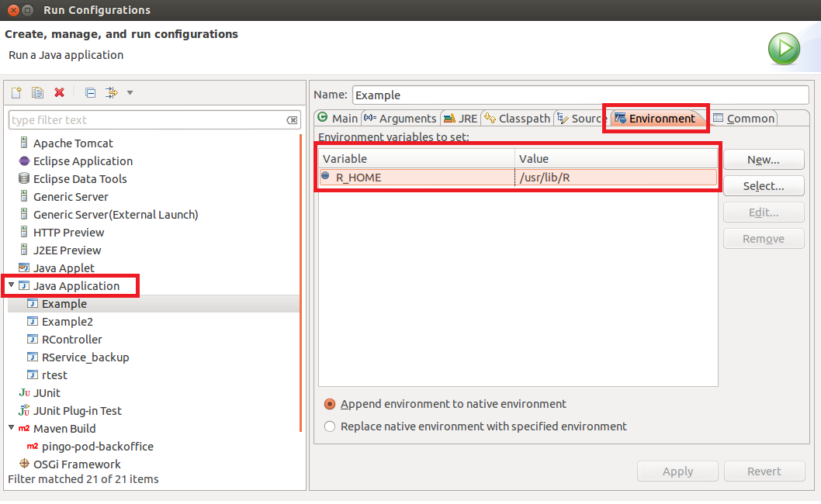Select the RController launch configuration
This screenshot has width=821, height=504.
point(71,339)
